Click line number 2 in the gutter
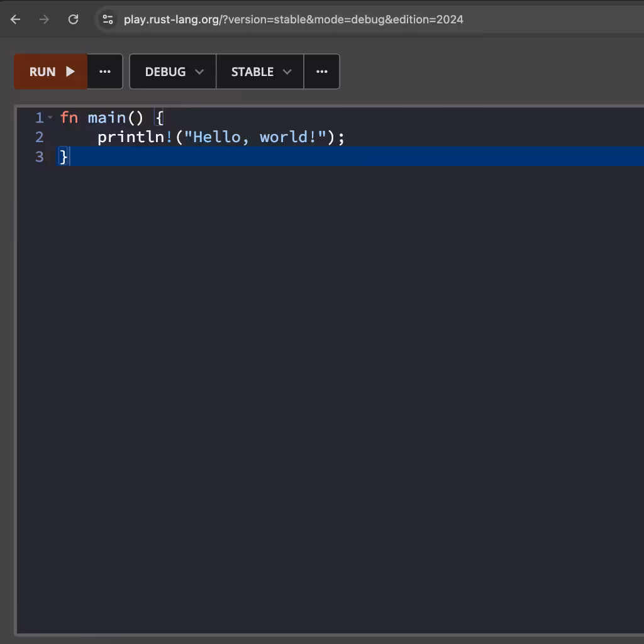 [x=40, y=137]
